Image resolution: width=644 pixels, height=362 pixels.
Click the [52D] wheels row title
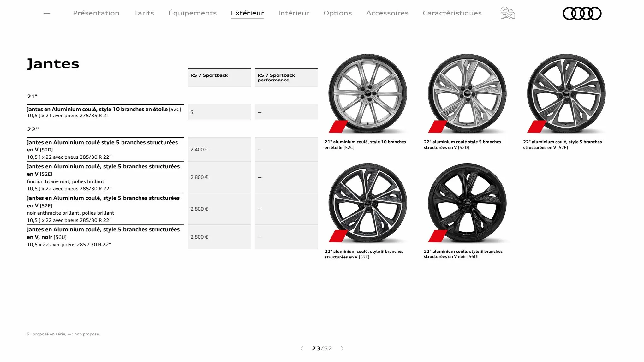102,146
